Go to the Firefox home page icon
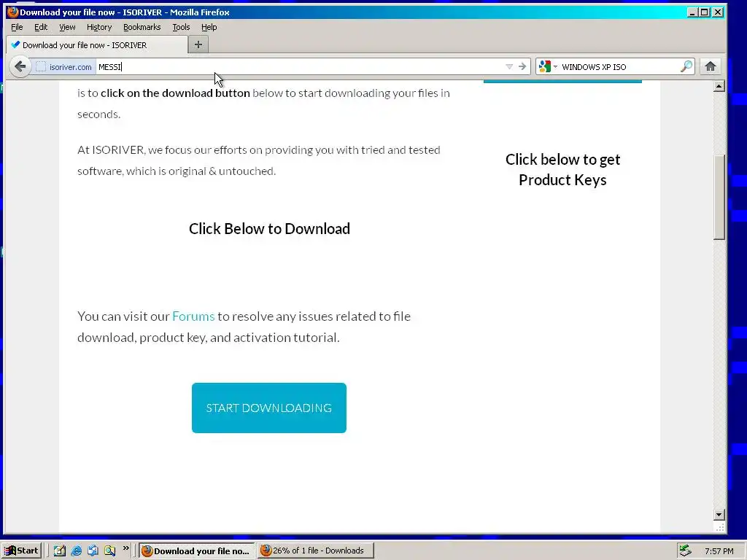 point(711,66)
